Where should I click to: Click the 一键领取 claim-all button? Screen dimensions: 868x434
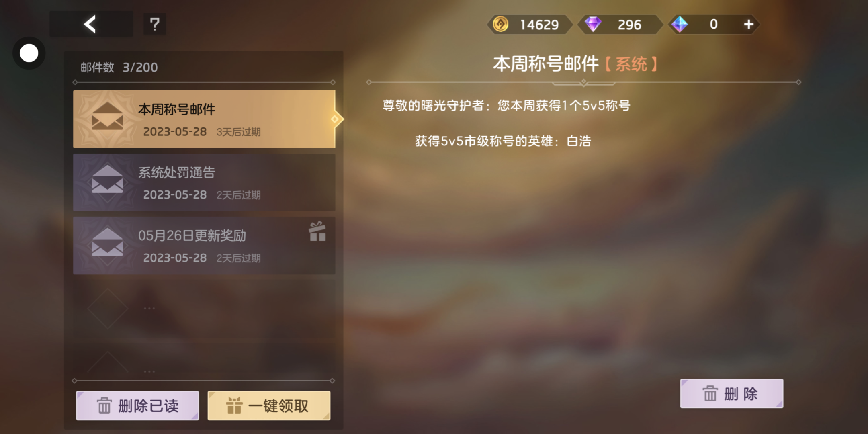[269, 405]
